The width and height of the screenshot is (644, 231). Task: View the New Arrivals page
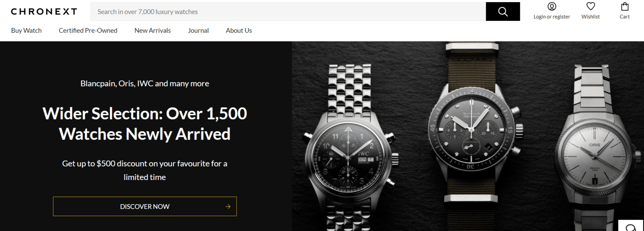[152, 30]
